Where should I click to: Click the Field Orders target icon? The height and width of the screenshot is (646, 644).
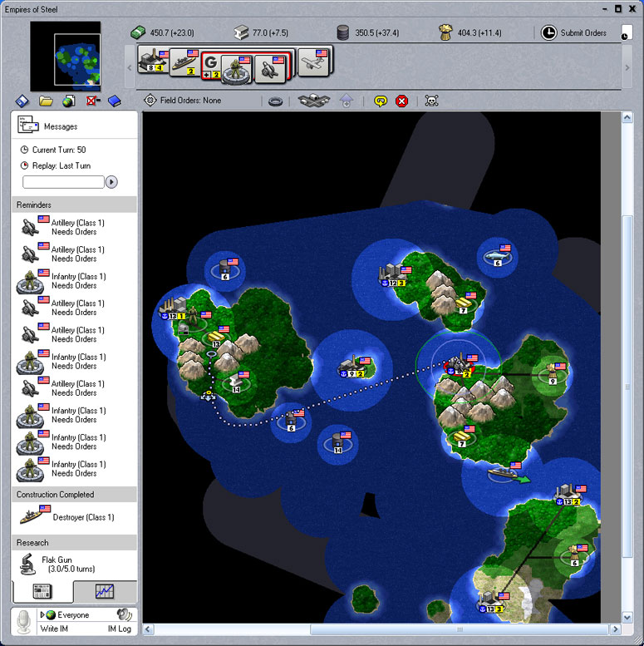point(150,100)
